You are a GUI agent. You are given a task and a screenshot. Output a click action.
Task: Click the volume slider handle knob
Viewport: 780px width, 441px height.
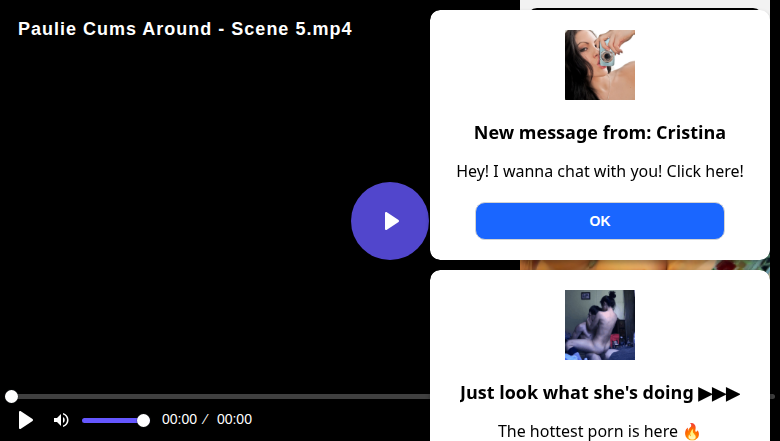click(143, 420)
